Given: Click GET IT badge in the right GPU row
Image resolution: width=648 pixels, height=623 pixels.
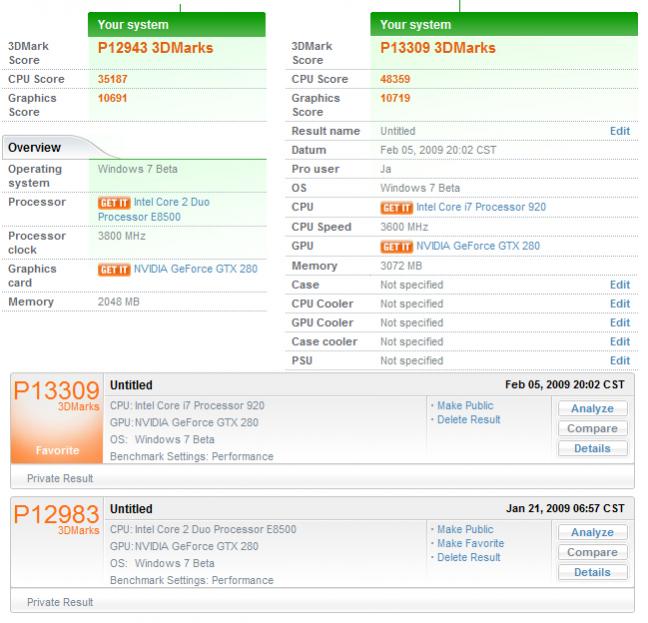Looking at the screenshot, I should (396, 247).
